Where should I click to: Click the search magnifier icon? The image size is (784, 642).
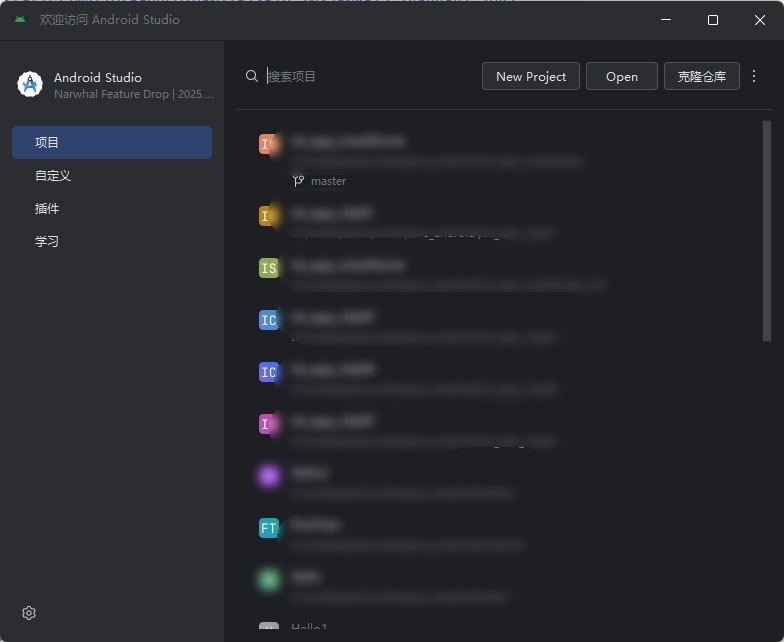click(252, 76)
